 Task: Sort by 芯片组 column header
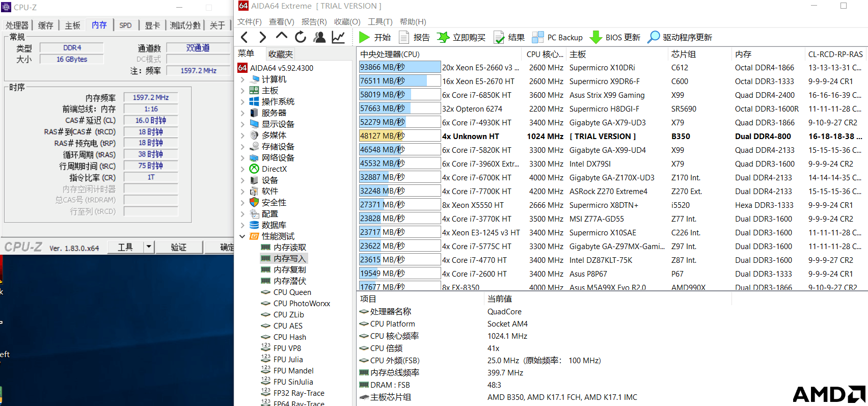click(x=700, y=54)
